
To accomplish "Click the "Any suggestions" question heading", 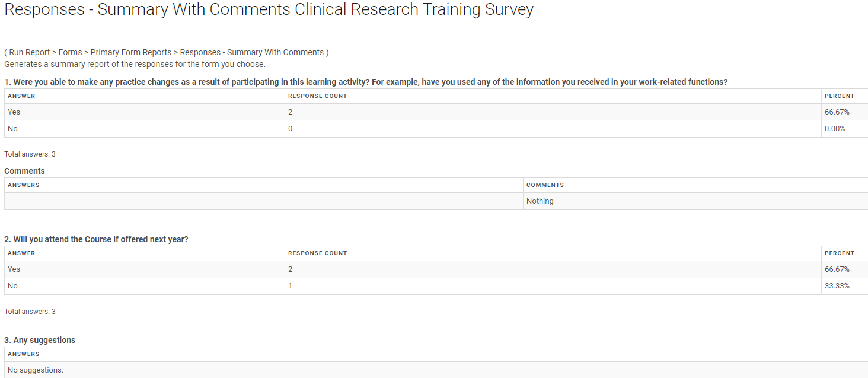I will 40,340.
